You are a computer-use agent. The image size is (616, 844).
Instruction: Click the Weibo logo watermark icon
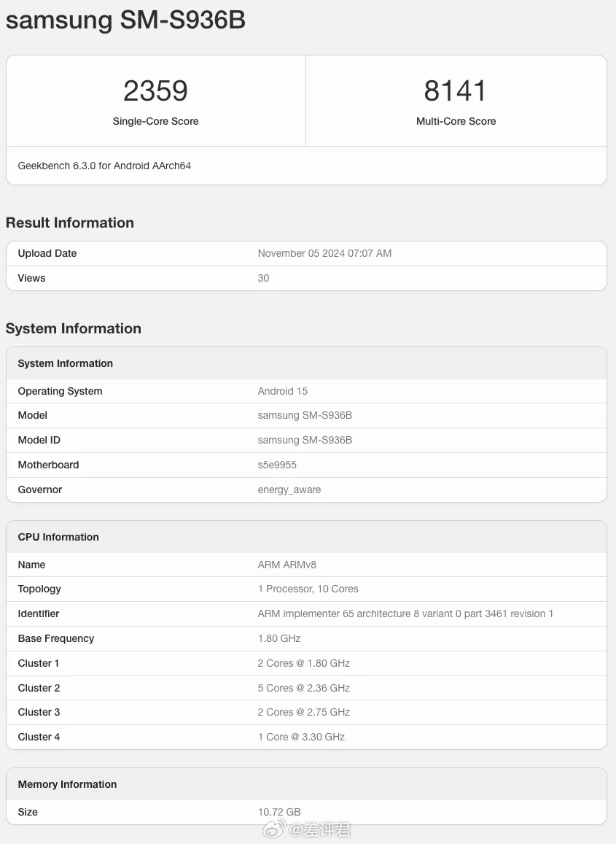(x=274, y=829)
